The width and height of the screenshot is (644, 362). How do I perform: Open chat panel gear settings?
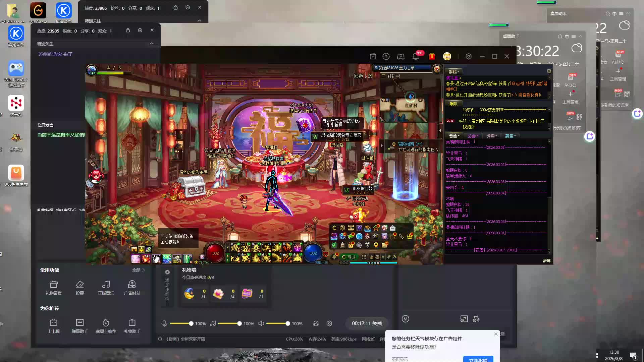pyautogui.click(x=549, y=71)
